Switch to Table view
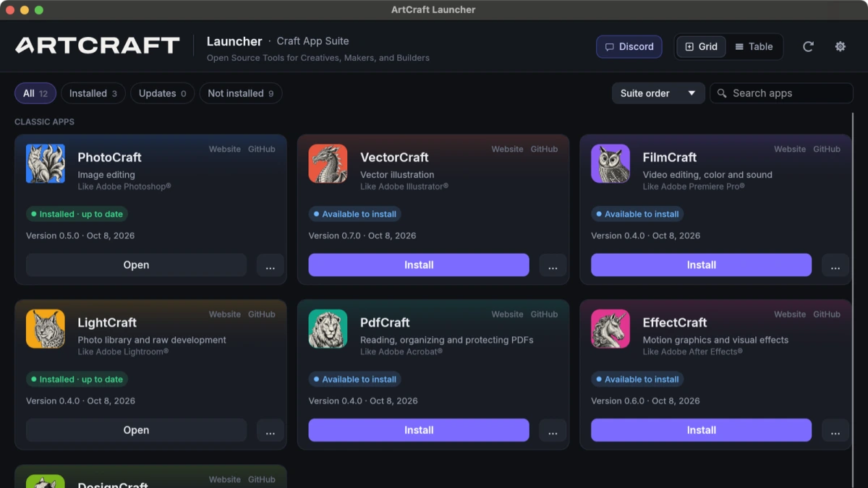 754,46
